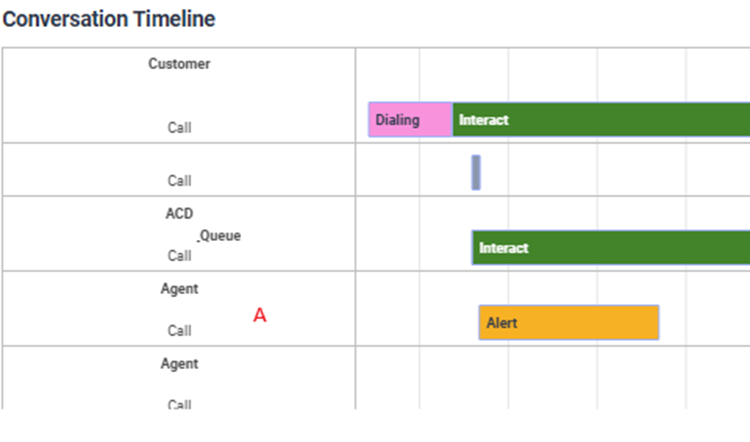Click the Call label in the unnamed second row

(179, 181)
